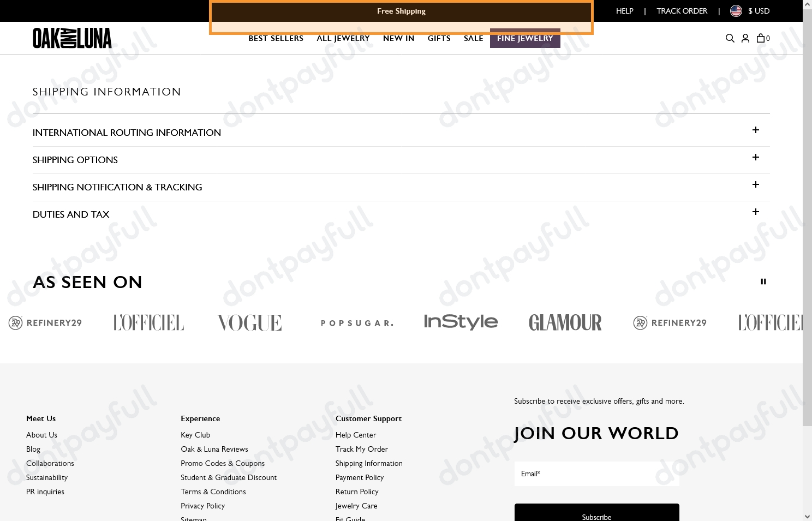Click the US flag currency icon
Screen dimensions: 812x521
[x=736, y=11]
